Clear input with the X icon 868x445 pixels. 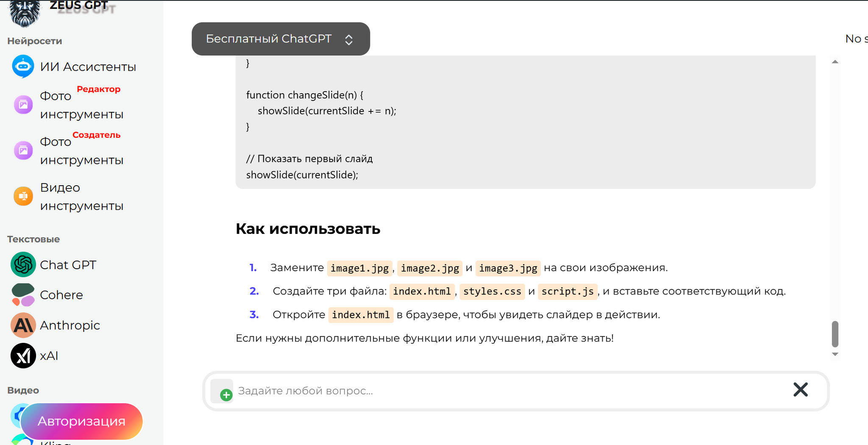coord(800,389)
